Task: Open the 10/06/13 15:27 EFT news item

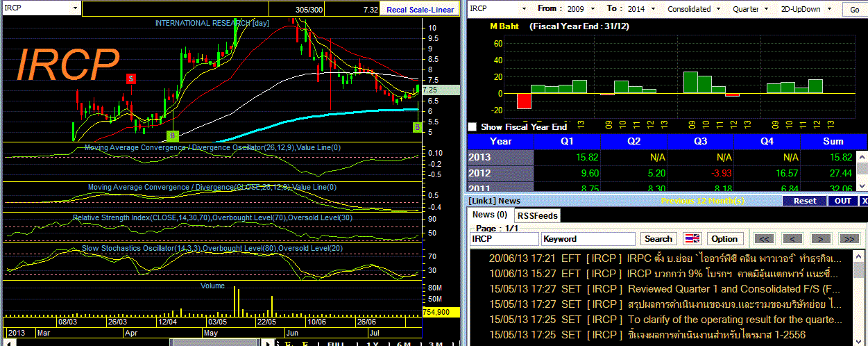Action: click(x=663, y=273)
